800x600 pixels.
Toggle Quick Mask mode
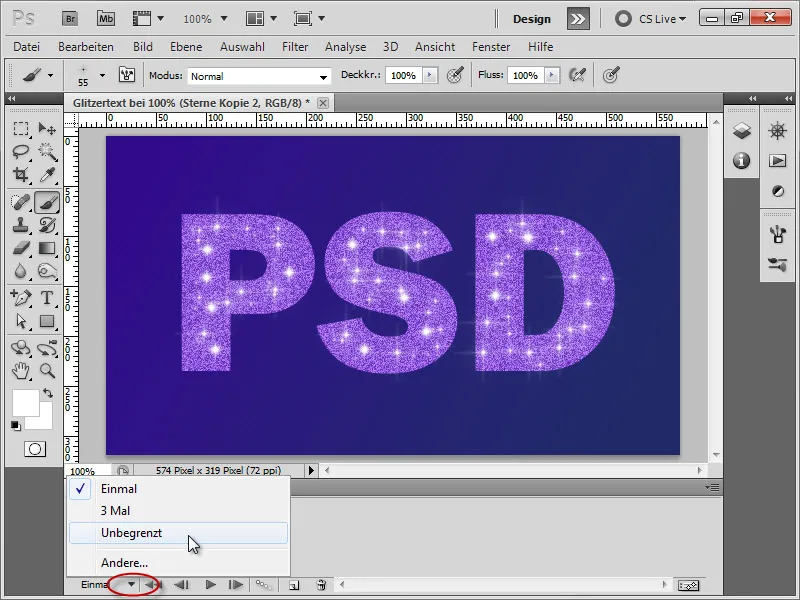[x=35, y=449]
